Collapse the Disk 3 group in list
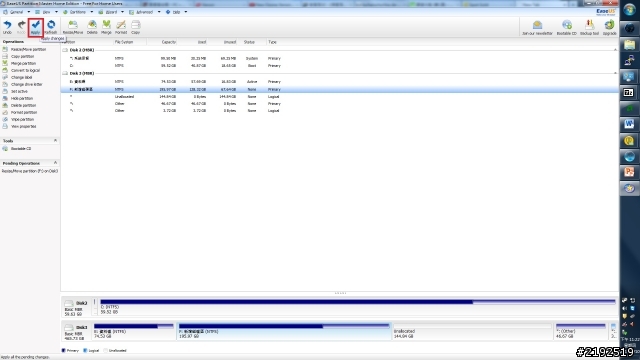Screen dimensions: 640x360 coord(616,73)
